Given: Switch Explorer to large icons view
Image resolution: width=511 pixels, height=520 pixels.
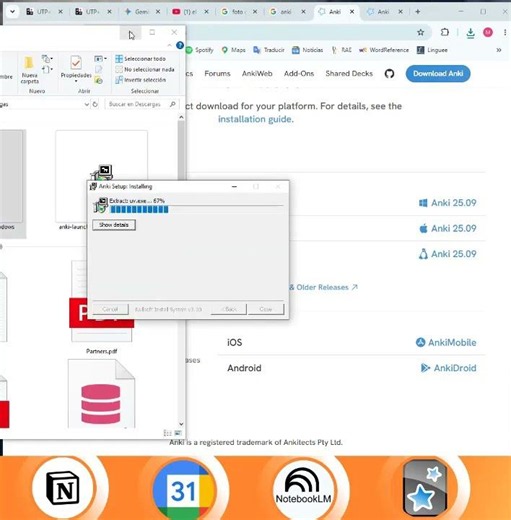Looking at the screenshot, I should [178, 433].
